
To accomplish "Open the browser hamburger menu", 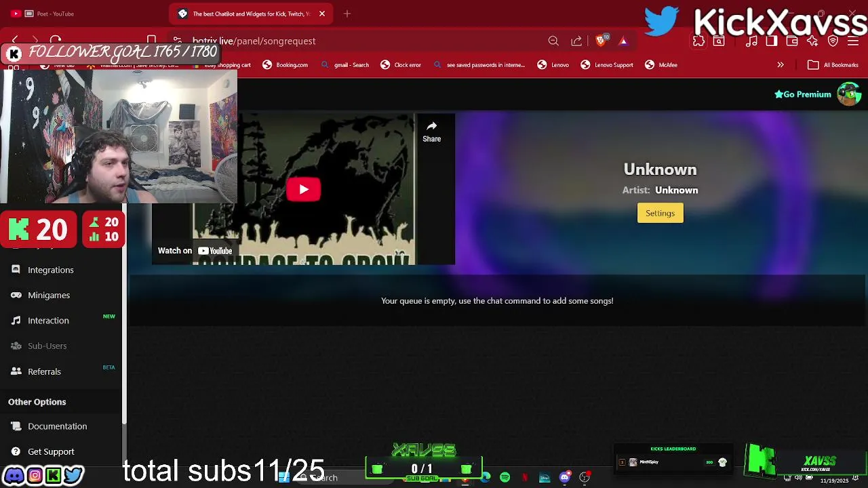I will (853, 41).
